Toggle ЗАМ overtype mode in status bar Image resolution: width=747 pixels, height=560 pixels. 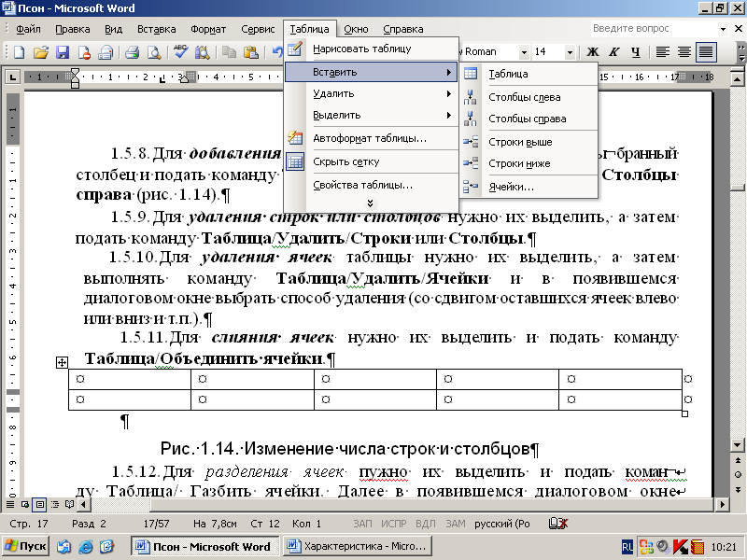[x=455, y=524]
